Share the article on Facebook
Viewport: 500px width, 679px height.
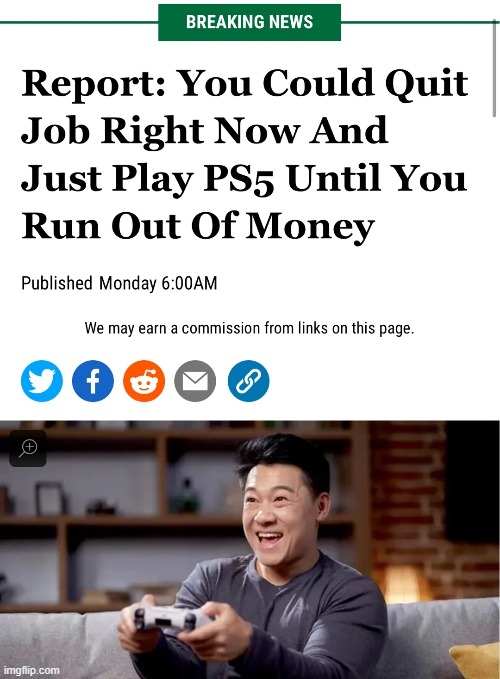[x=93, y=381]
